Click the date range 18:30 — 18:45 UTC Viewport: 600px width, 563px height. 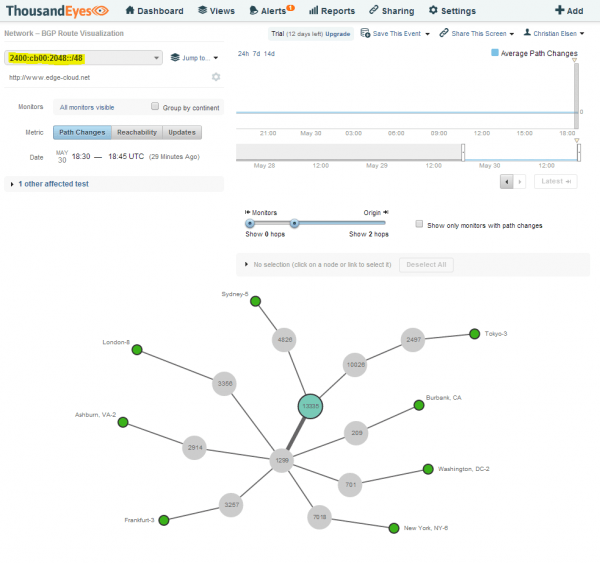click(108, 157)
